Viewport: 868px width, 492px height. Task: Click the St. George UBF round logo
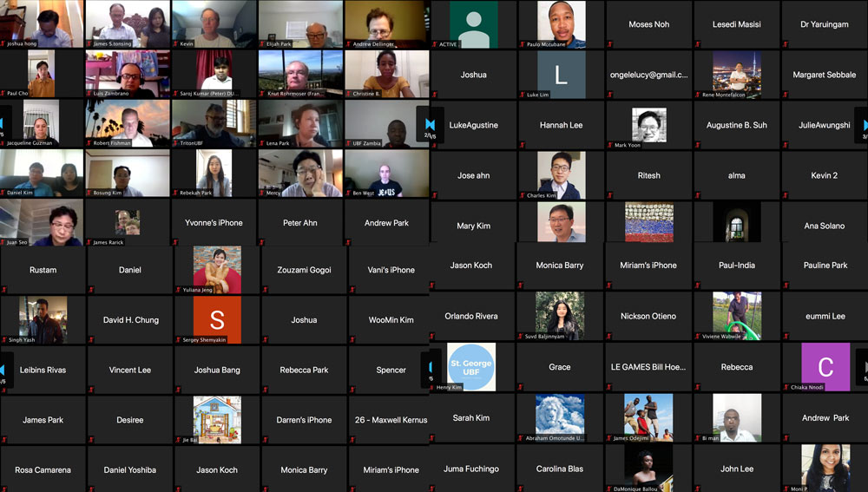click(x=471, y=367)
